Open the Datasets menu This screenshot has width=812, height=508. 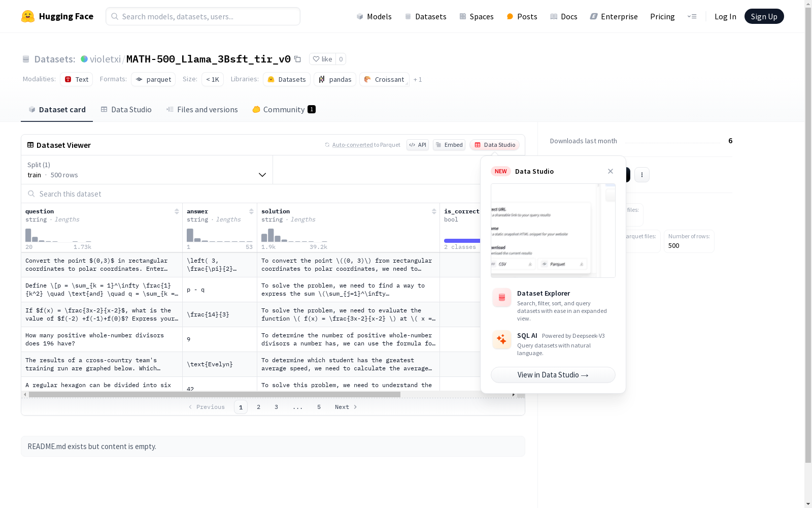pyautogui.click(x=425, y=16)
